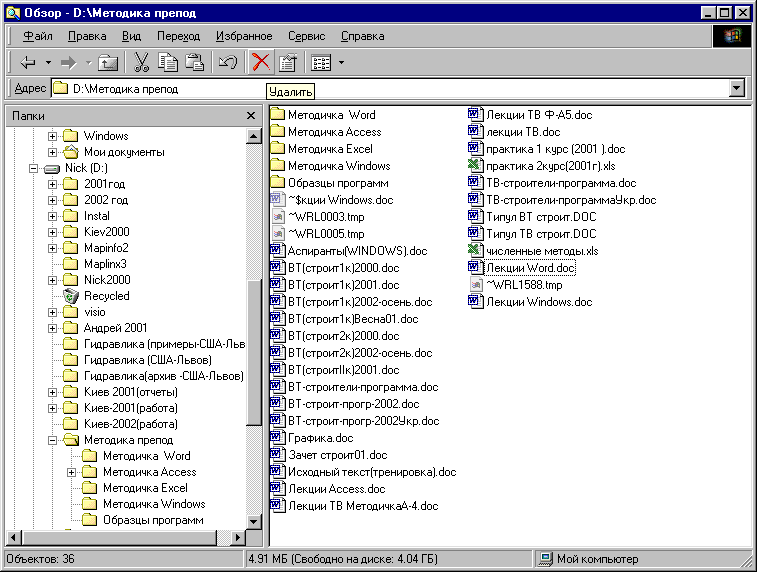The width and height of the screenshot is (757, 572).
Task: Open the Файл menu
Action: coord(38,36)
